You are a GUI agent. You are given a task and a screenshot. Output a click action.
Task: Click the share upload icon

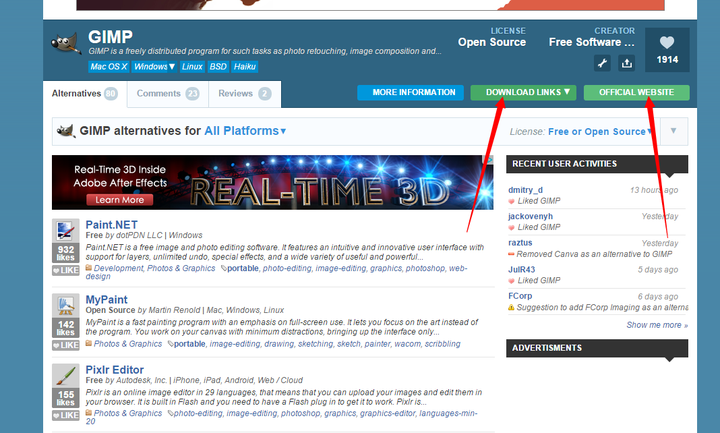click(x=627, y=62)
